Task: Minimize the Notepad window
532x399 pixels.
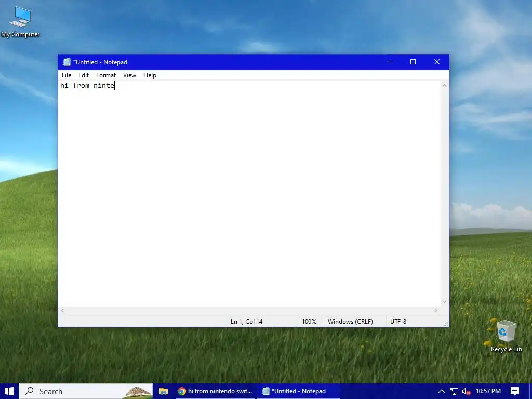Action: tap(390, 62)
